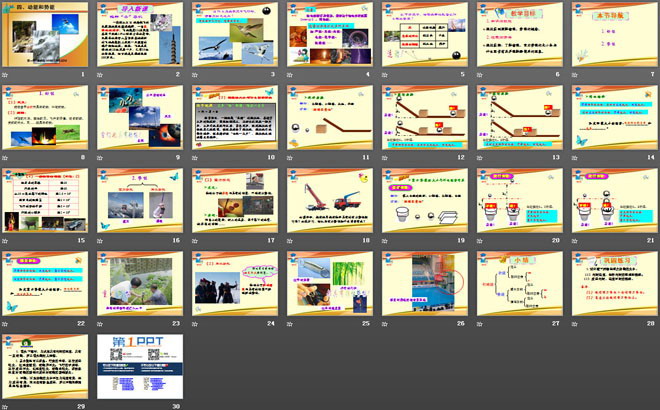This screenshot has width=660, height=410.
Task: Click the animation star icon under slide 2
Action: coord(100,75)
